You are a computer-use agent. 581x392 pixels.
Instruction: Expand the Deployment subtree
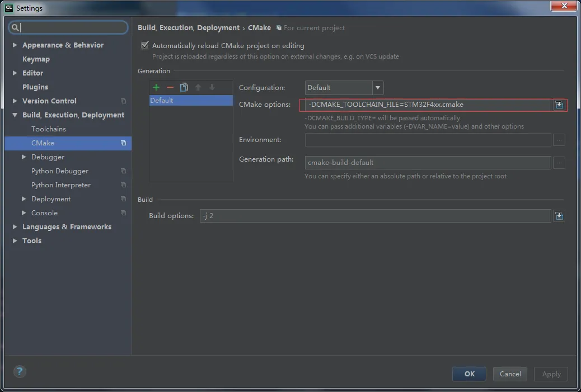[x=24, y=199]
